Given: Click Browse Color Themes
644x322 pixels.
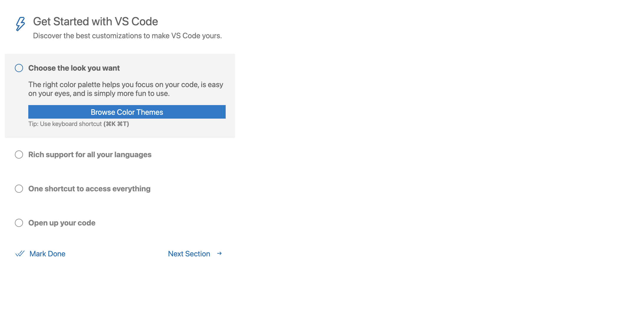Looking at the screenshot, I should coord(127,112).
